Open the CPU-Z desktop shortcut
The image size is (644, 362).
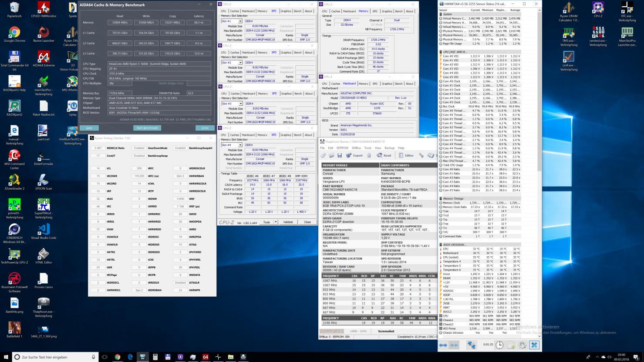[598, 10]
